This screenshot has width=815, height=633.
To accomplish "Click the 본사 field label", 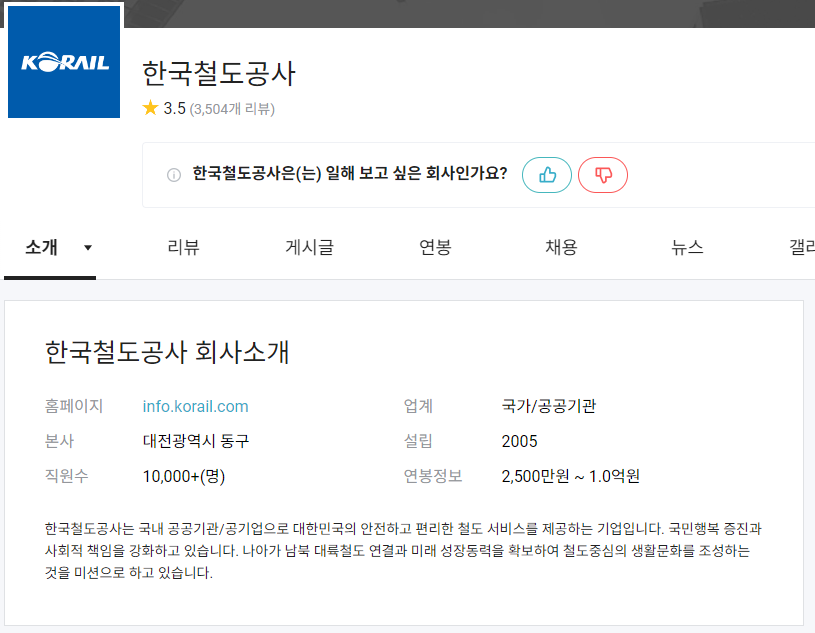I will (x=59, y=441).
